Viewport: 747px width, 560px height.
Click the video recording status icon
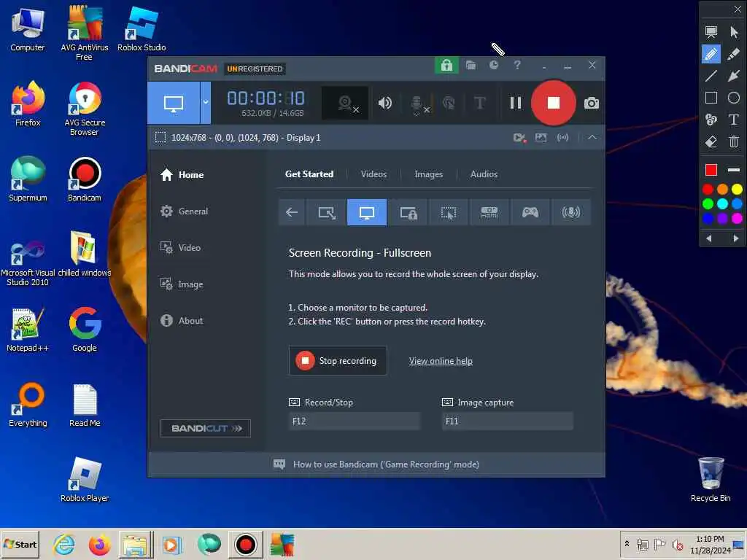tap(519, 138)
